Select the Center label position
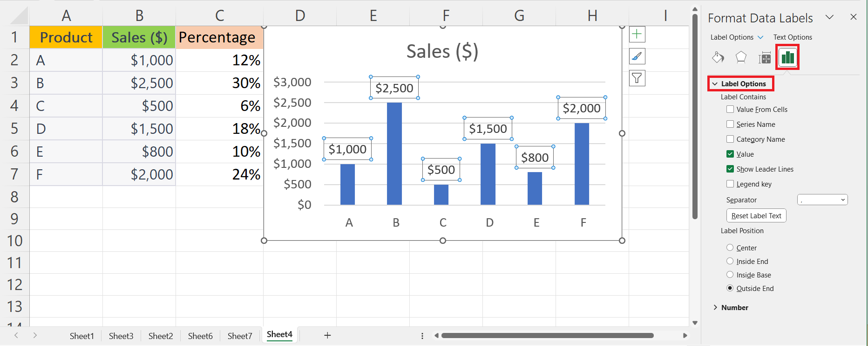The height and width of the screenshot is (346, 868). 730,248
